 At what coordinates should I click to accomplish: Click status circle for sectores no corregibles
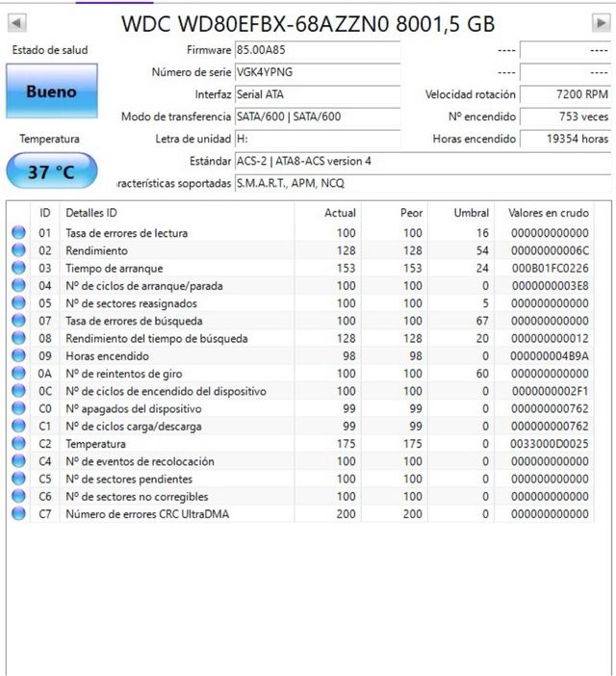tap(18, 496)
